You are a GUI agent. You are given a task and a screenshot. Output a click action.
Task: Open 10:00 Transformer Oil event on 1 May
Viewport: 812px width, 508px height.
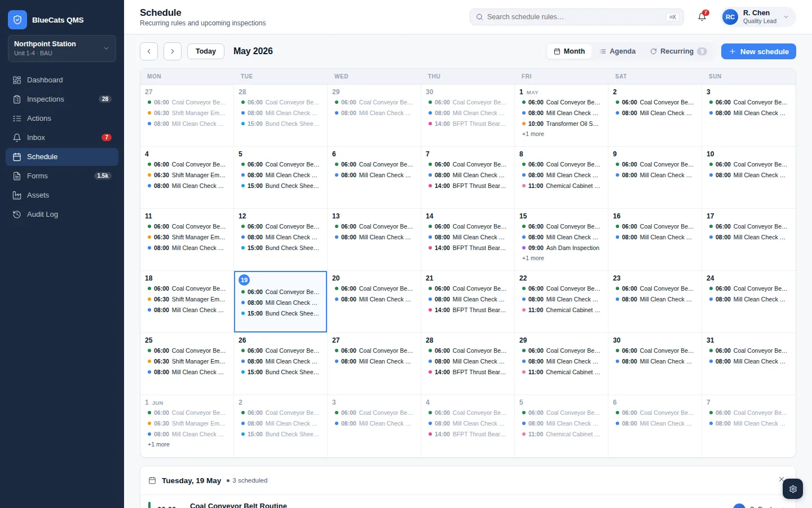pyautogui.click(x=561, y=124)
